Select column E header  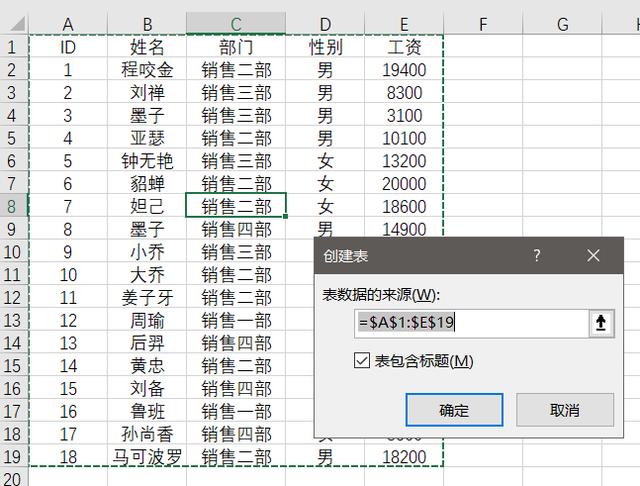point(404,24)
